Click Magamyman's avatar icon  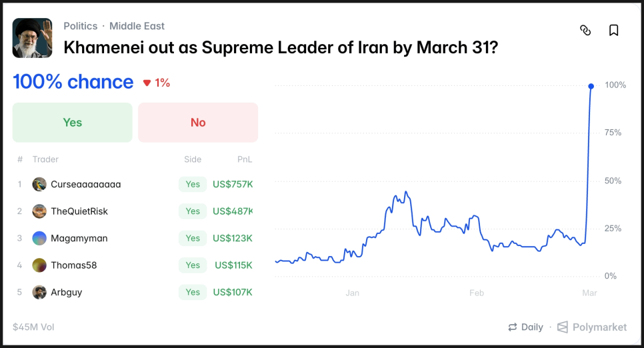(x=39, y=238)
